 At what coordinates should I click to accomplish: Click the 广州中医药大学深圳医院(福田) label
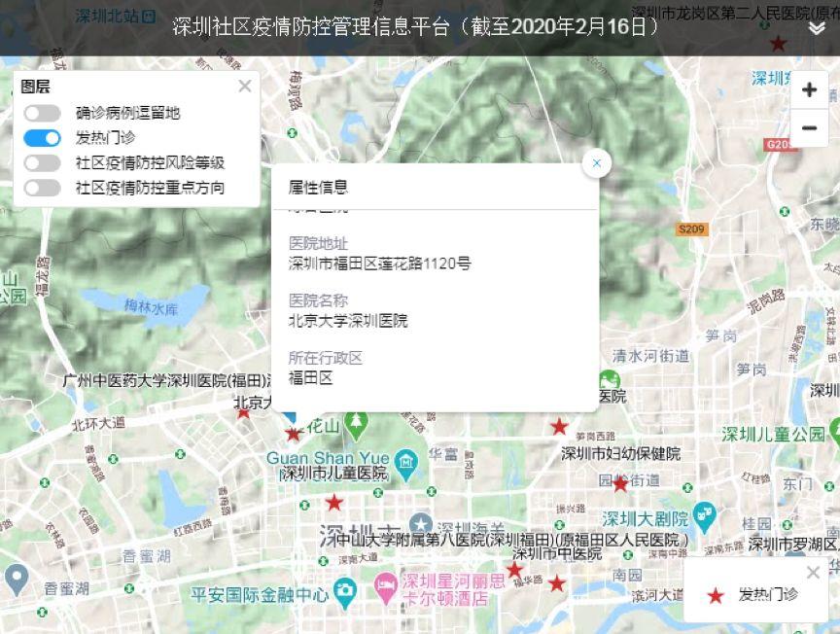click(x=166, y=381)
